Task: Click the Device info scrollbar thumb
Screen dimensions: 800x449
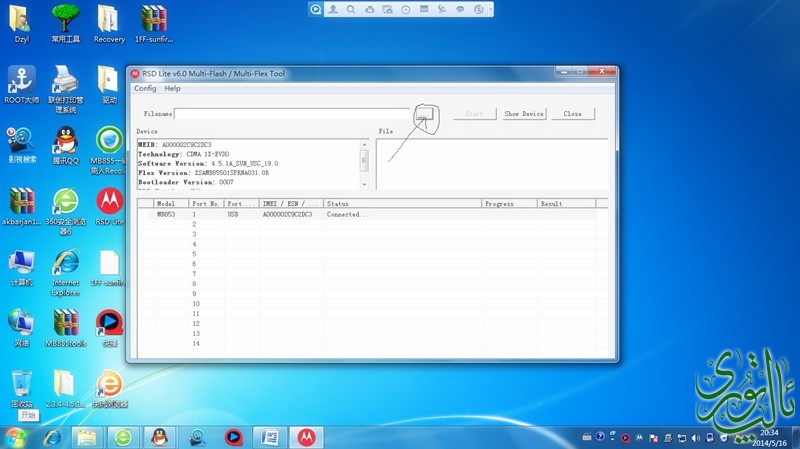Action: click(x=364, y=160)
